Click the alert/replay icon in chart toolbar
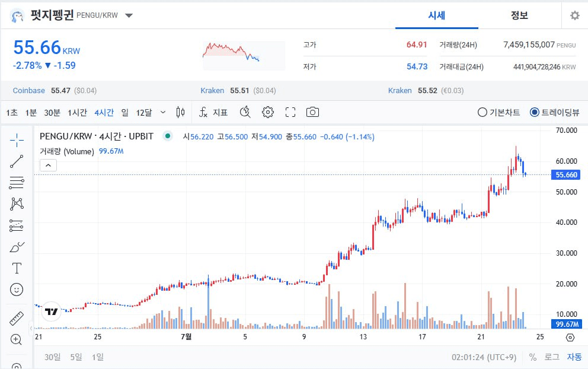The image size is (588, 369). pos(245,112)
